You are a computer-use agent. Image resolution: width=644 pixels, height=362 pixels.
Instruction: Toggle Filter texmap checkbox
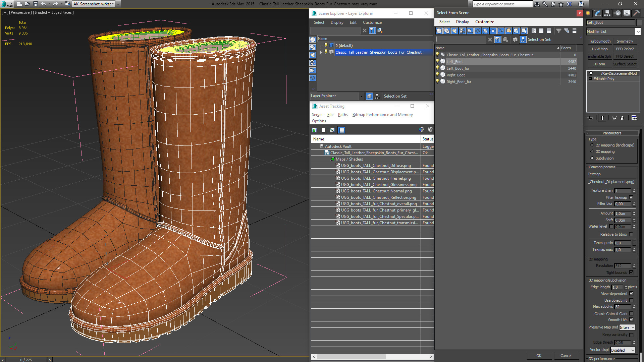click(x=631, y=197)
